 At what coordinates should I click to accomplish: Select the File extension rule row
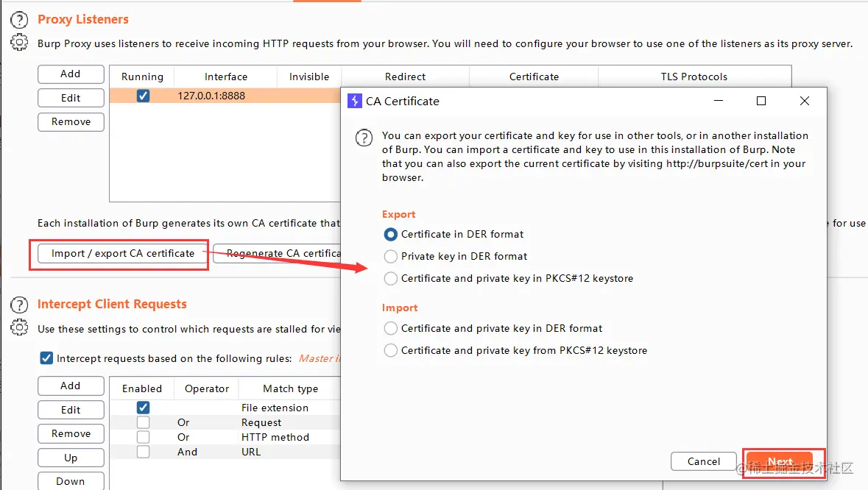(x=225, y=408)
